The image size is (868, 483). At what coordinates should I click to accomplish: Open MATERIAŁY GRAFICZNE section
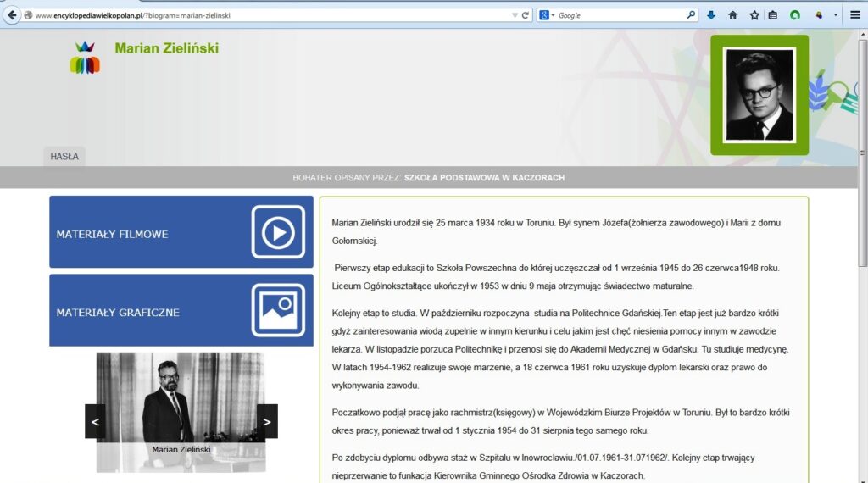[181, 310]
